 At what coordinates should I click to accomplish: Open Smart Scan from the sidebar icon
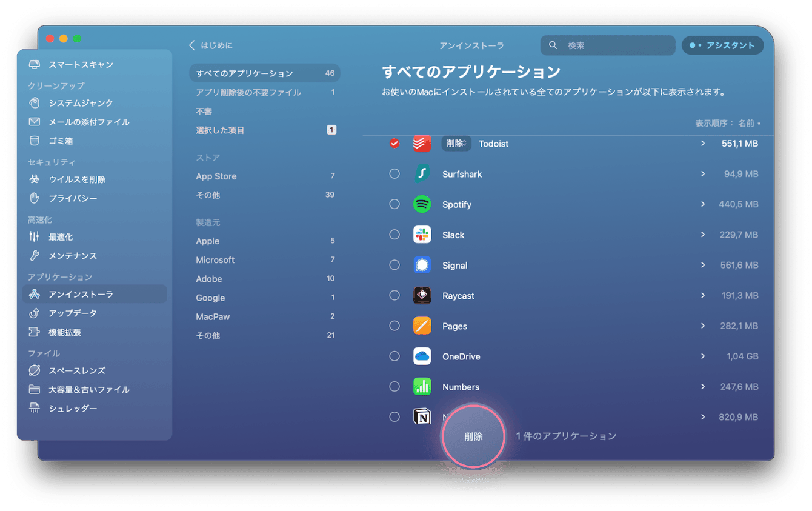(x=35, y=64)
